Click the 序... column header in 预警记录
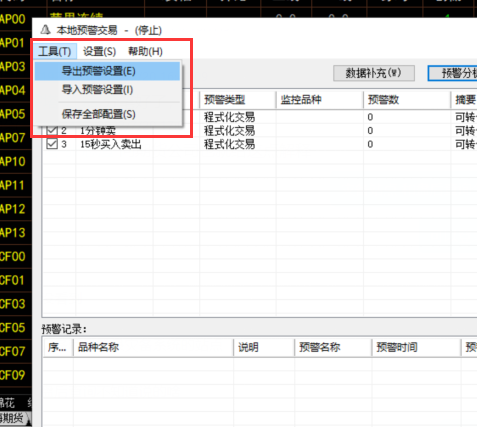The height and width of the screenshot is (427, 477). tap(58, 347)
